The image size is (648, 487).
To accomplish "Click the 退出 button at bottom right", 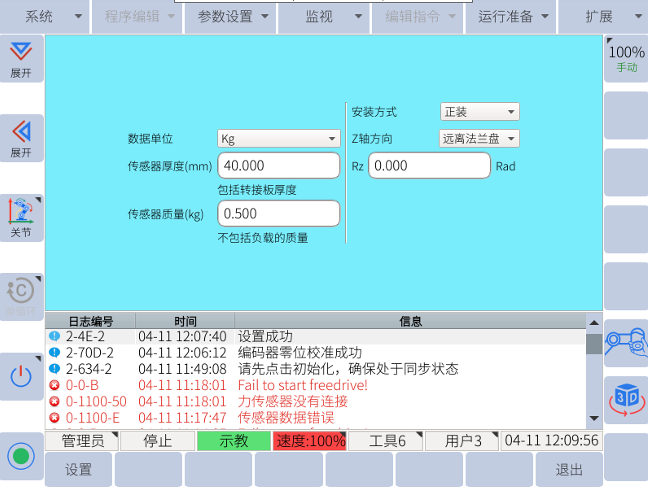I will point(569,470).
